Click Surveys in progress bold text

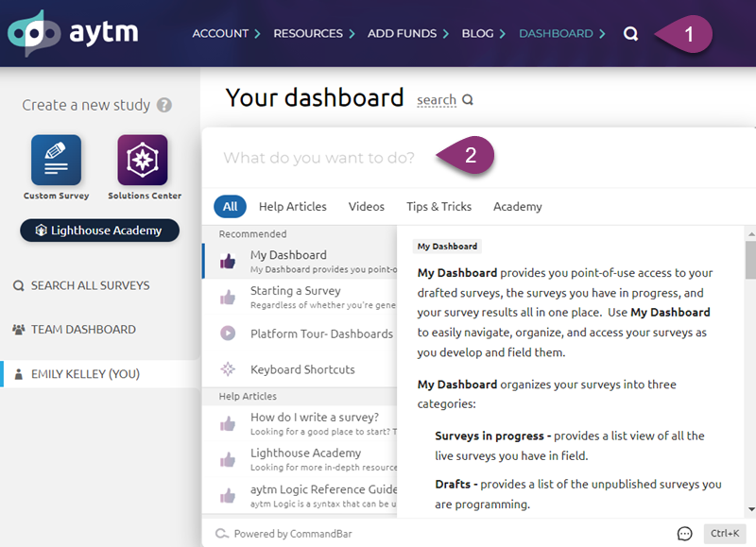tap(490, 436)
